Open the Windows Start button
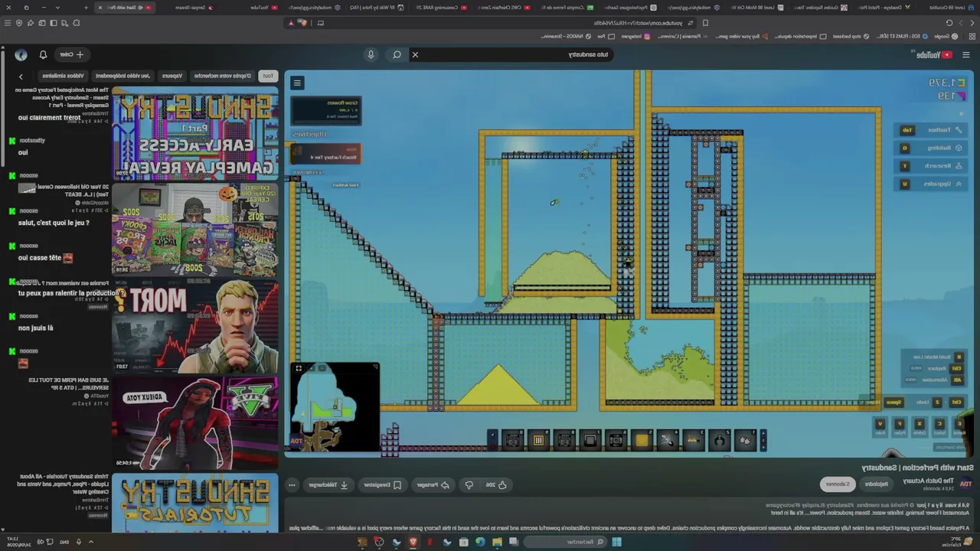The width and height of the screenshot is (980, 551). (616, 542)
